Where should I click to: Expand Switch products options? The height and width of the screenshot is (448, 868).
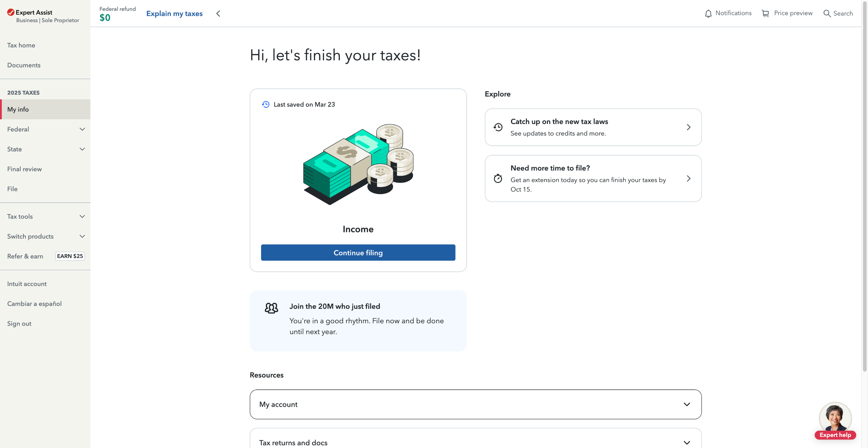82,237
